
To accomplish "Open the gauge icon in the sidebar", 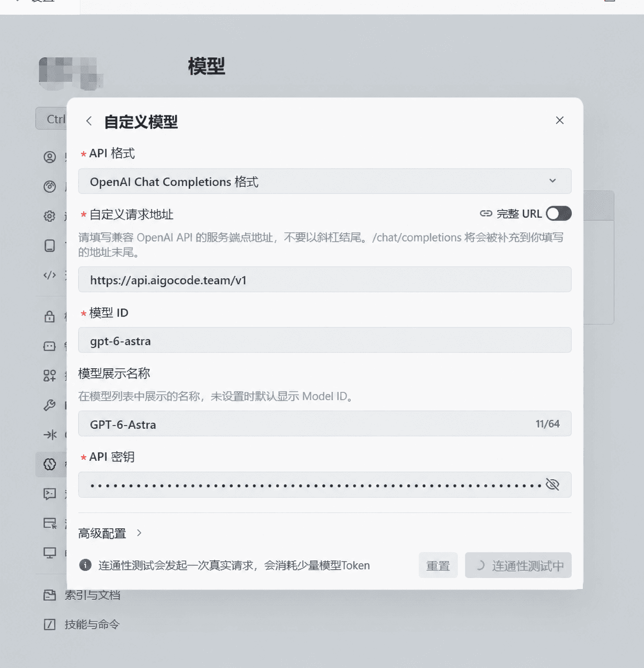I will [50, 187].
